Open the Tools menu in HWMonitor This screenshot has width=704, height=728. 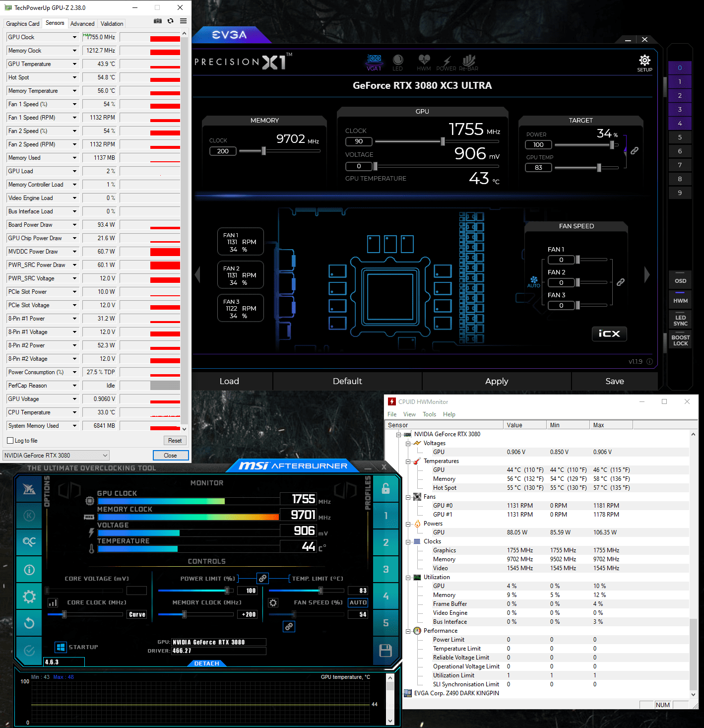click(x=429, y=414)
